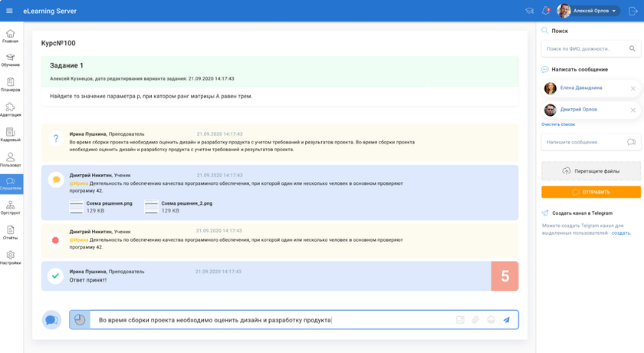Screen dimensions: 644x353
Task: Click the graduation cap icon in header
Action: (529, 11)
